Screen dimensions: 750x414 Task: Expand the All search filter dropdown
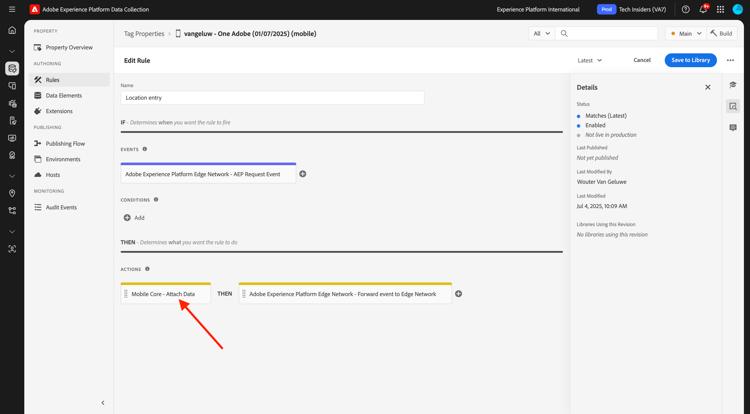542,33
